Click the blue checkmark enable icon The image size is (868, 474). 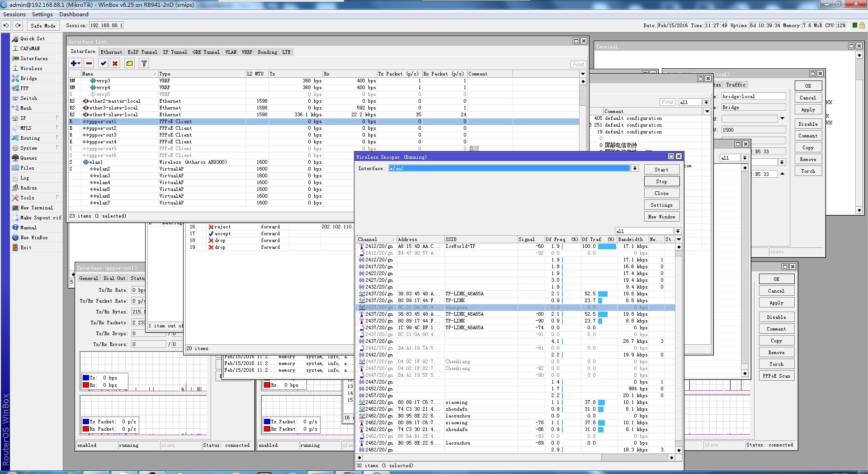[104, 63]
